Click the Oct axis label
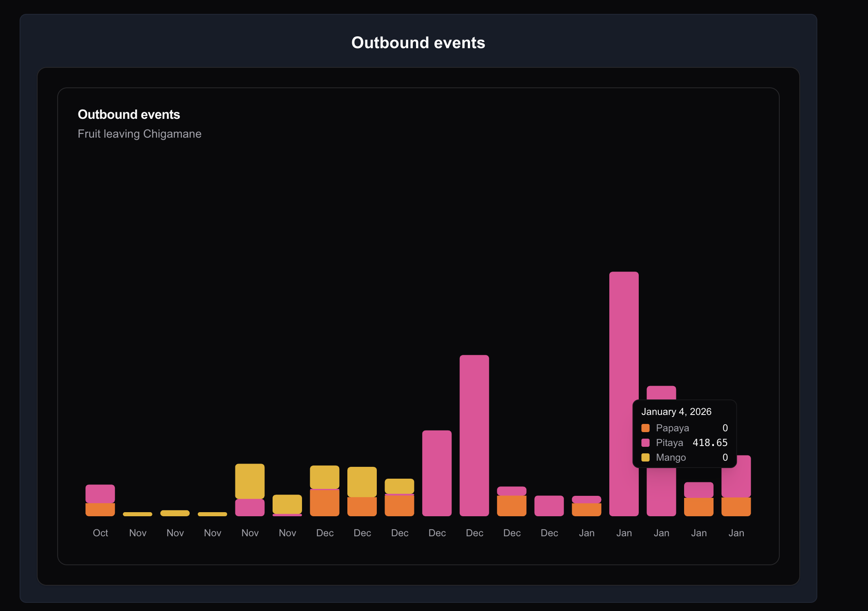Image resolution: width=868 pixels, height=611 pixels. tap(100, 533)
